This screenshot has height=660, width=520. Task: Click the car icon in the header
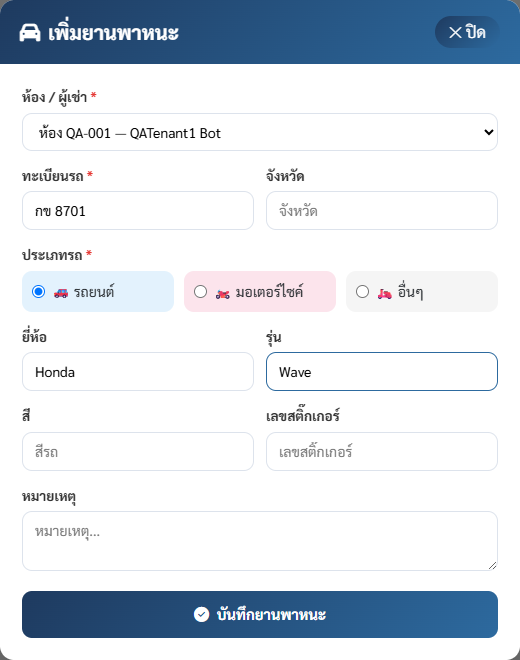pyautogui.click(x=30, y=33)
